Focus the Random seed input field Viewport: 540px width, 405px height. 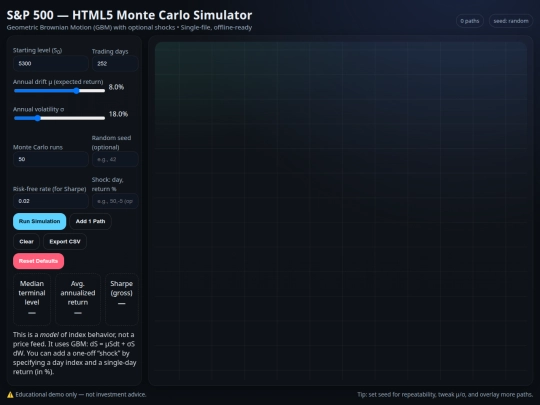[x=115, y=159]
